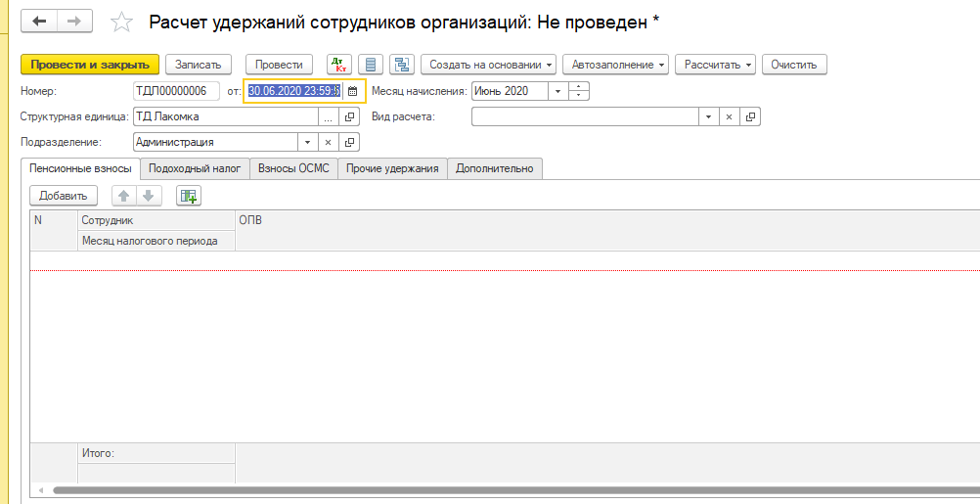Open Вид расчета item form icon

pyautogui.click(x=750, y=116)
